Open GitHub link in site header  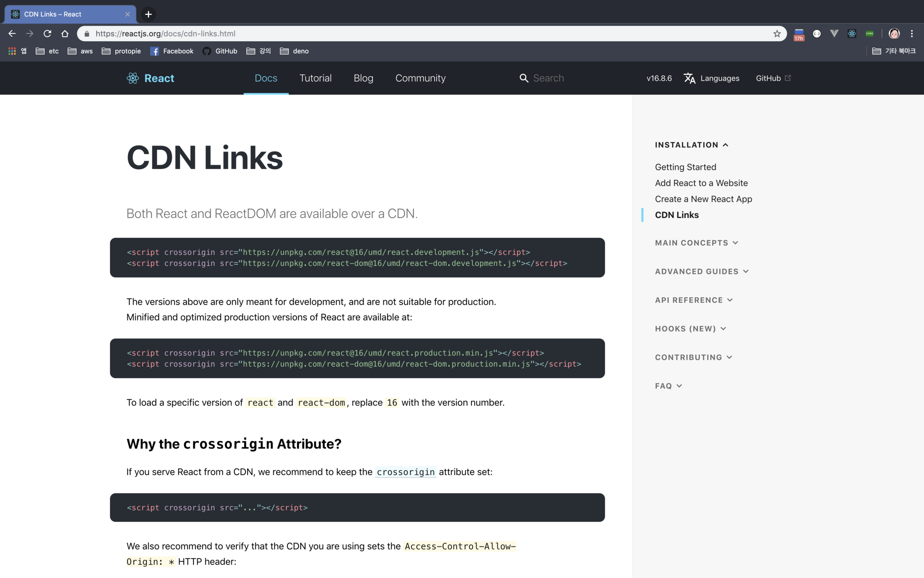coord(773,78)
